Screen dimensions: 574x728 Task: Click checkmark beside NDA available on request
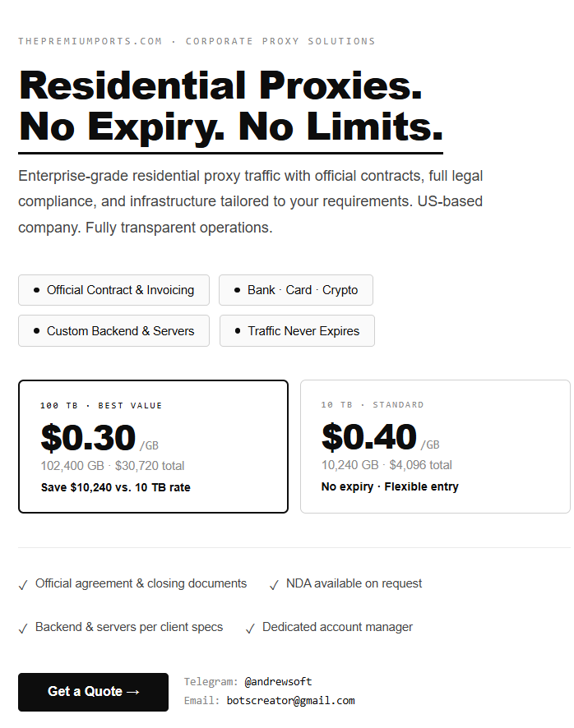pyautogui.click(x=274, y=585)
